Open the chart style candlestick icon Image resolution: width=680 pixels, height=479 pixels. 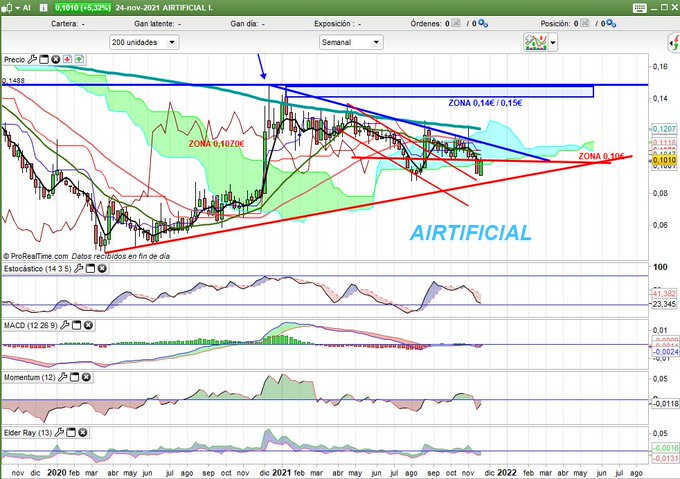[x=7, y=8]
